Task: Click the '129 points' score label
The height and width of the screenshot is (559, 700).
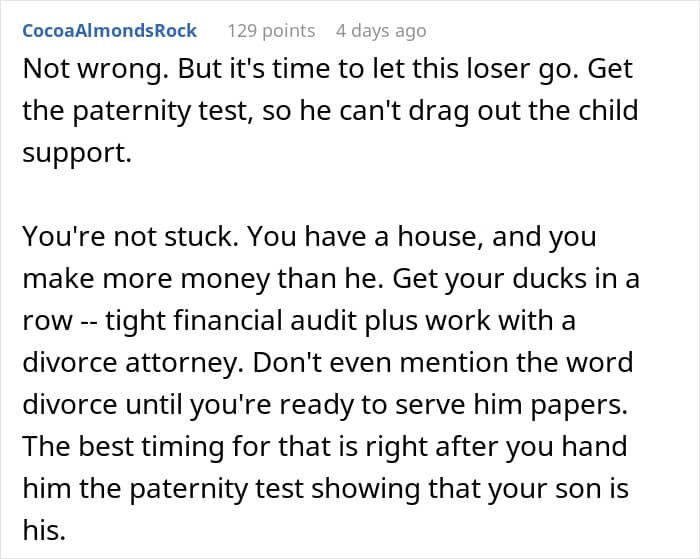Action: coord(271,31)
